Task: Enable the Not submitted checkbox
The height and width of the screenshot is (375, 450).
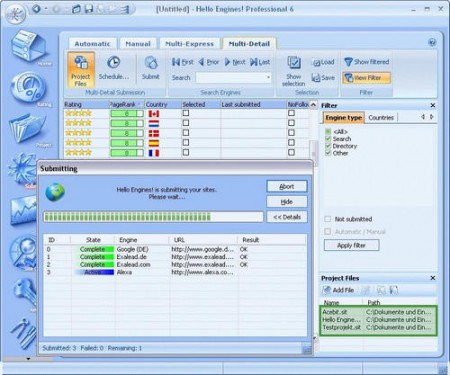Action: 328,219
